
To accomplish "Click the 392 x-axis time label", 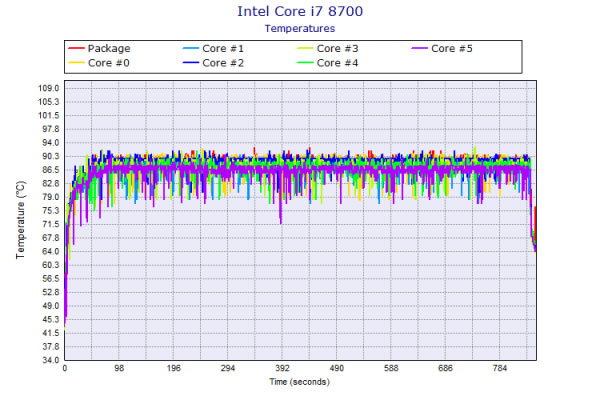I will pos(282,368).
